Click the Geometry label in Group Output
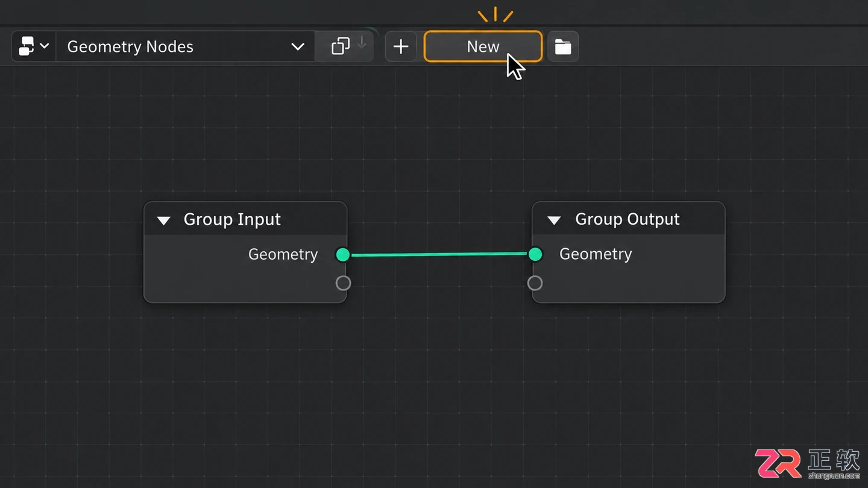 pos(596,254)
